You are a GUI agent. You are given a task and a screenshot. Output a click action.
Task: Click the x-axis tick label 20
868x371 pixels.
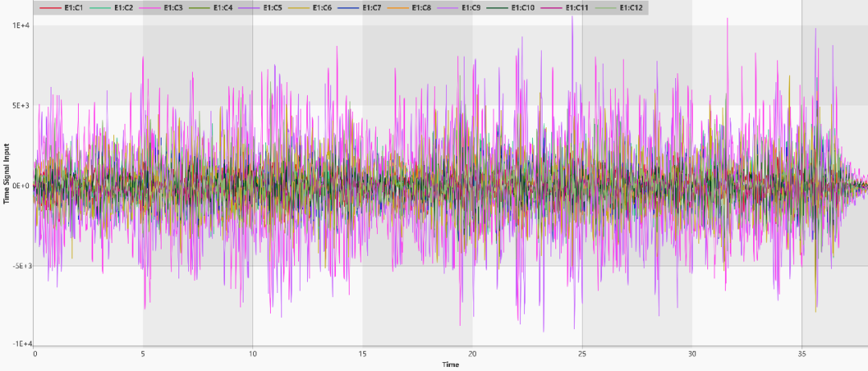point(473,353)
